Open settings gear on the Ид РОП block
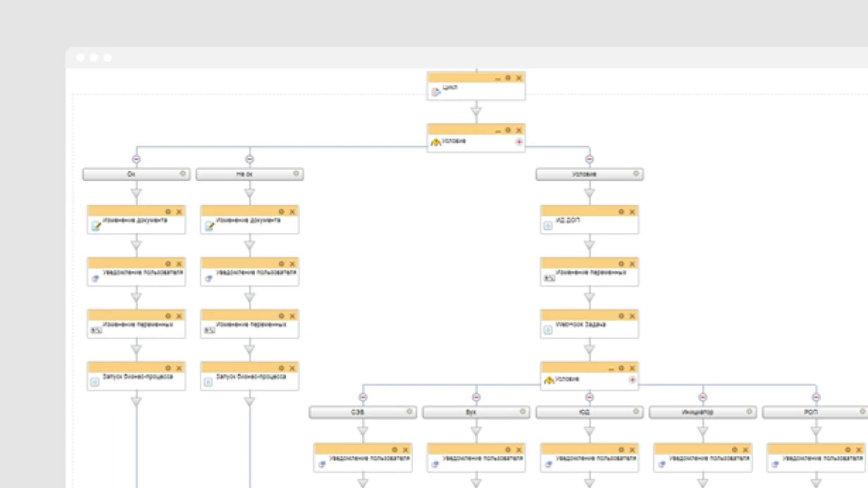The height and width of the screenshot is (488, 868). click(621, 212)
